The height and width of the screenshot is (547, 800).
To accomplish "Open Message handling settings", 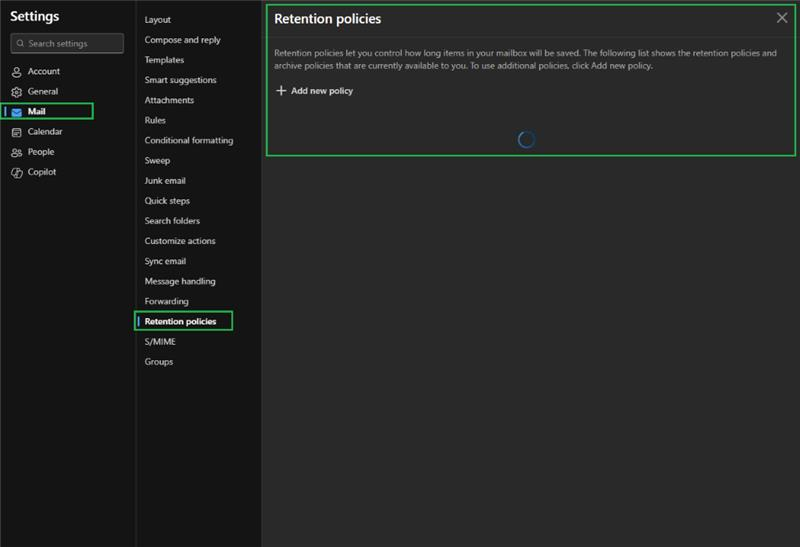I will coord(180,281).
